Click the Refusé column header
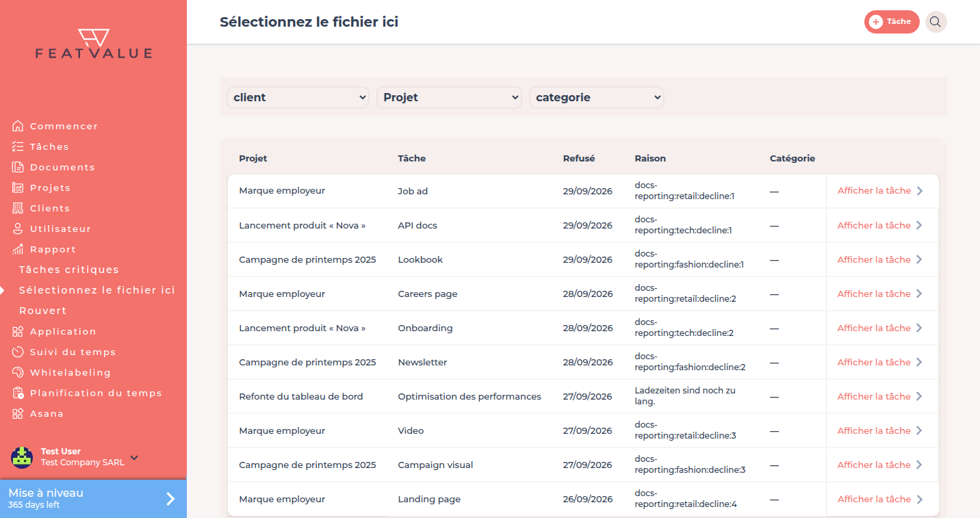The image size is (980, 518). (x=579, y=158)
